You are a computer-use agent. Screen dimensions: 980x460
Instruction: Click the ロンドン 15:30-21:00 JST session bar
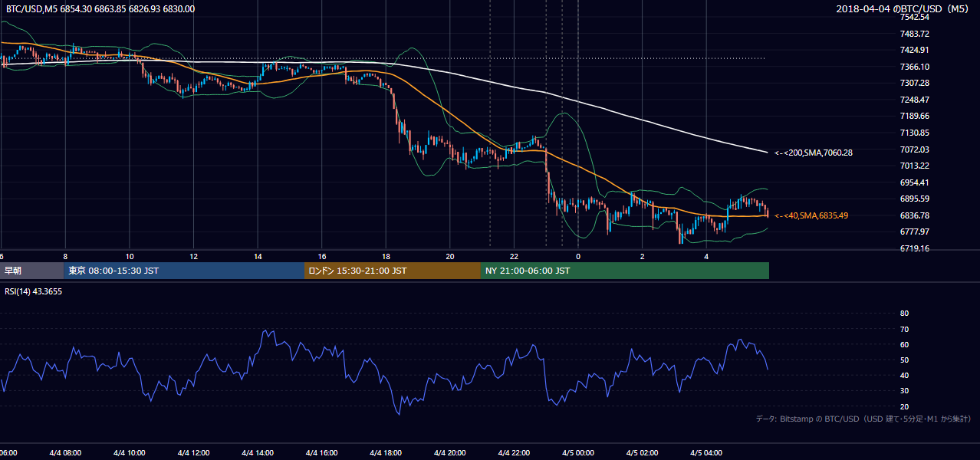click(x=393, y=271)
